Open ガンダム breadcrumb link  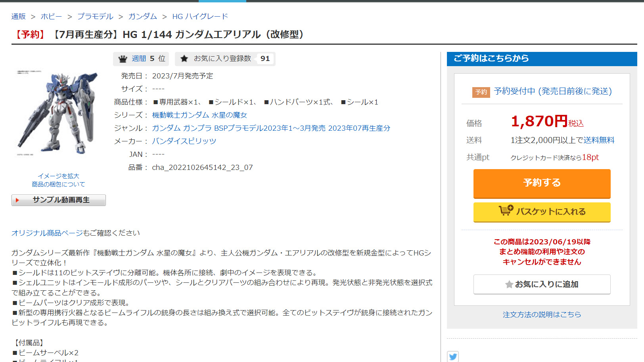coord(143,16)
